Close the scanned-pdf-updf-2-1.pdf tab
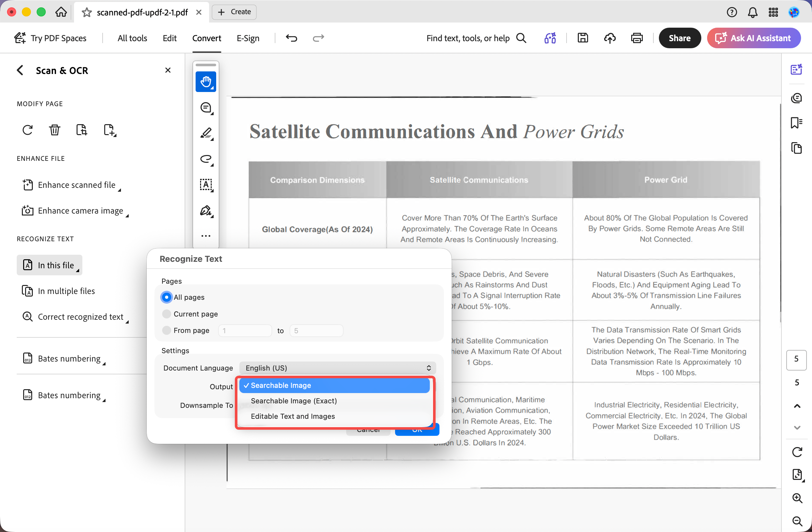Screen dimensions: 812x532 (x=198, y=12)
